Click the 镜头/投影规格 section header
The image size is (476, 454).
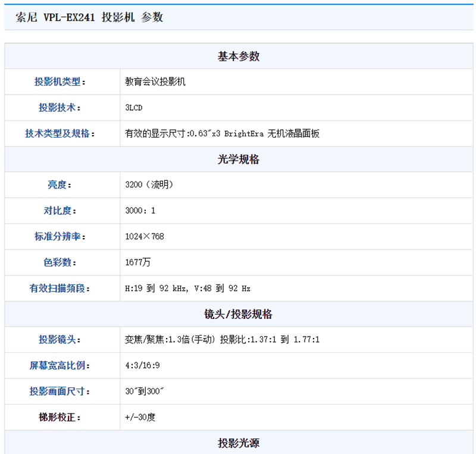(x=239, y=314)
